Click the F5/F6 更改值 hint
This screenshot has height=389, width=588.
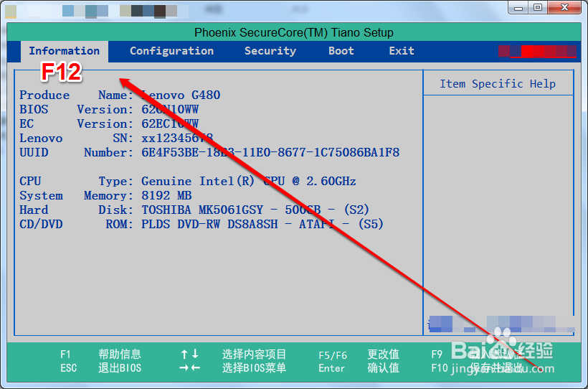[x=359, y=355]
